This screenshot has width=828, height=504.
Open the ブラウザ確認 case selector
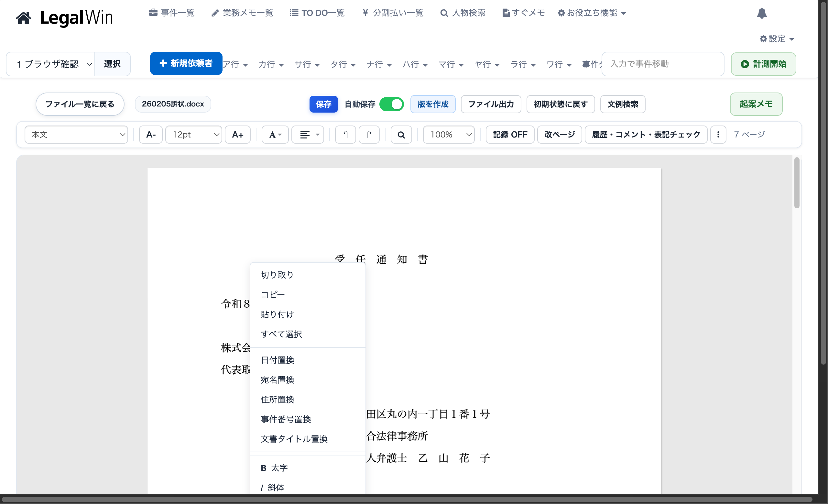click(51, 64)
